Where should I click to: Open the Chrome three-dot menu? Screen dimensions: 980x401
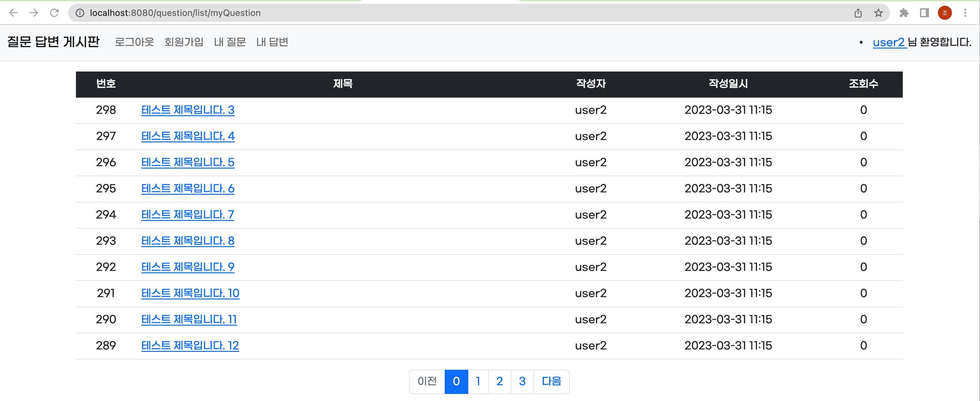965,13
